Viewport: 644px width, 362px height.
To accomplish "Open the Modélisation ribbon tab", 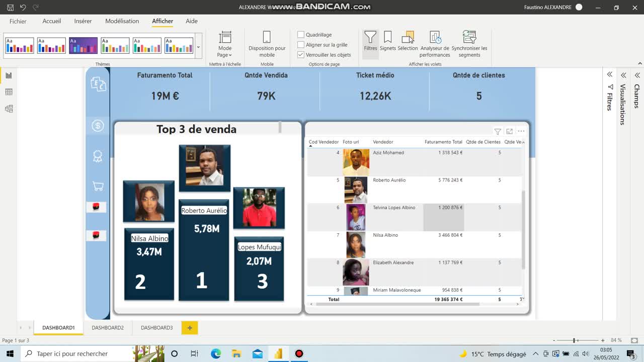I will [122, 21].
